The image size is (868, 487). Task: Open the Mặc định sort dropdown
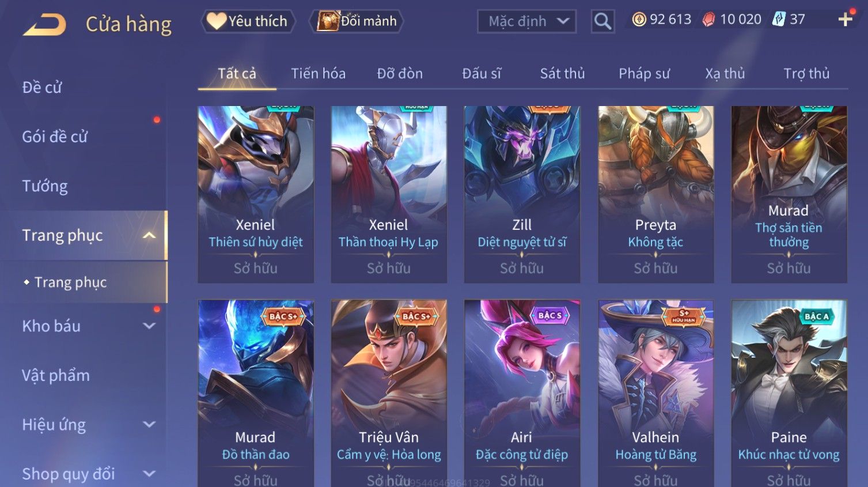coord(526,22)
